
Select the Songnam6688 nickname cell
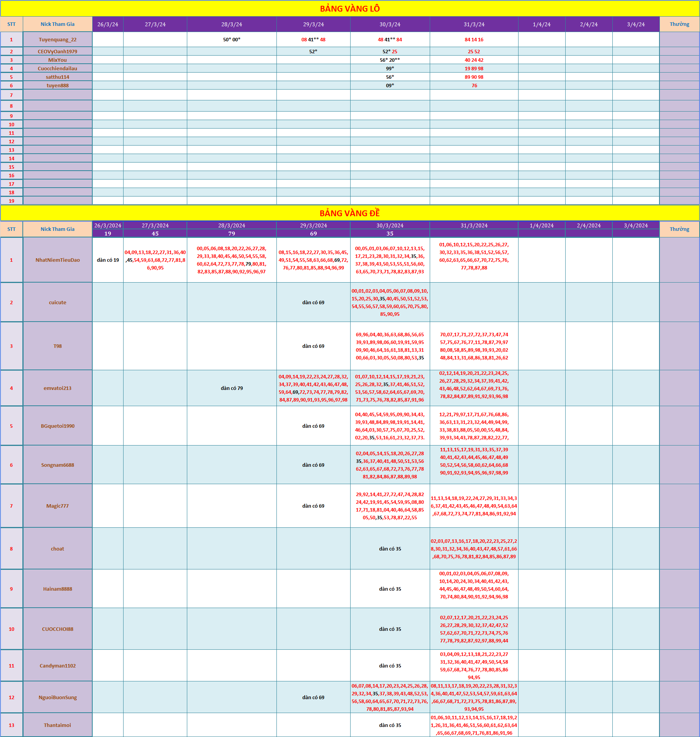coord(58,465)
